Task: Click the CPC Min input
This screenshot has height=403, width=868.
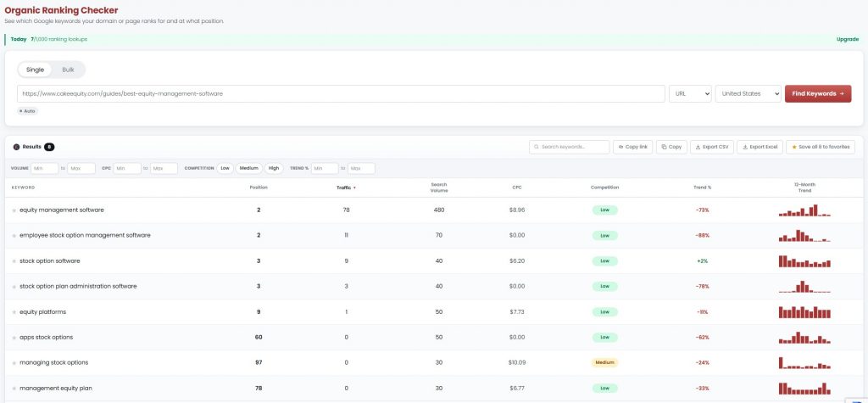Action: tap(127, 168)
